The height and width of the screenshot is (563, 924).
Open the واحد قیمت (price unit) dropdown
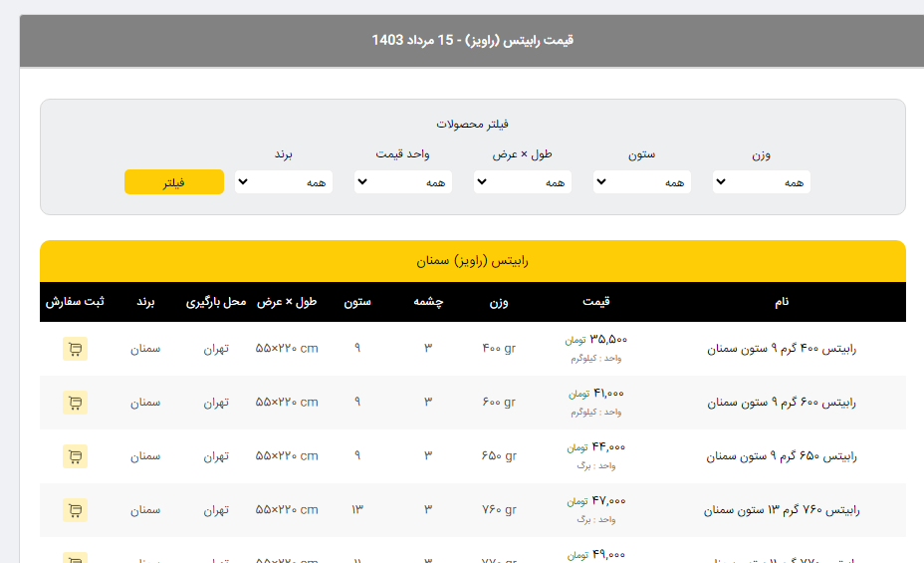[x=402, y=182]
